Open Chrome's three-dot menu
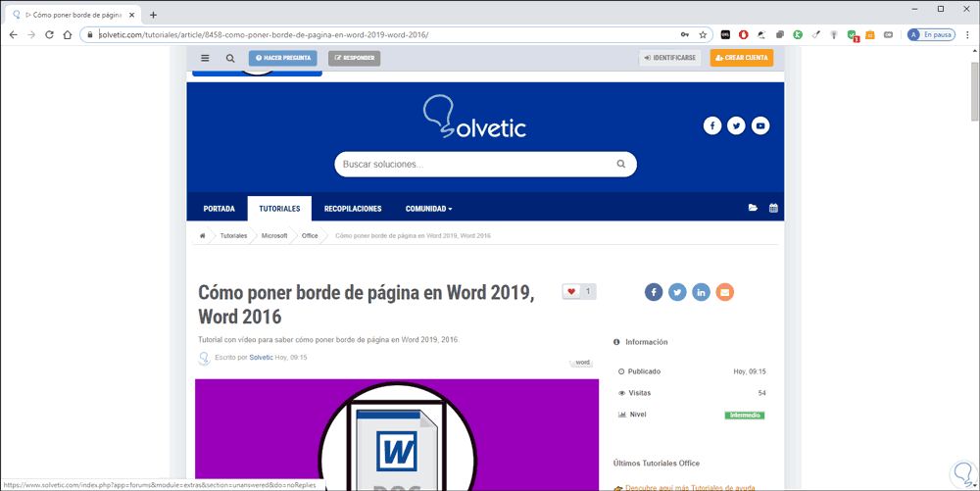This screenshot has height=491, width=980. point(967,35)
